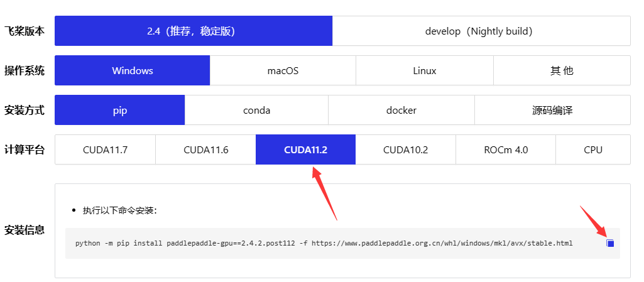644x282 pixels.
Task: Pick CUDA11.7 compute platform
Action: pyautogui.click(x=105, y=149)
